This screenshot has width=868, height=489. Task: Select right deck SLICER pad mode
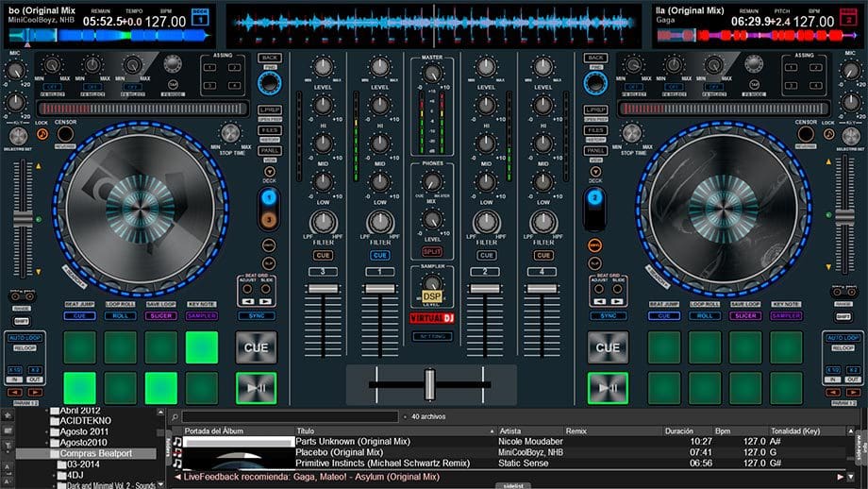point(745,315)
